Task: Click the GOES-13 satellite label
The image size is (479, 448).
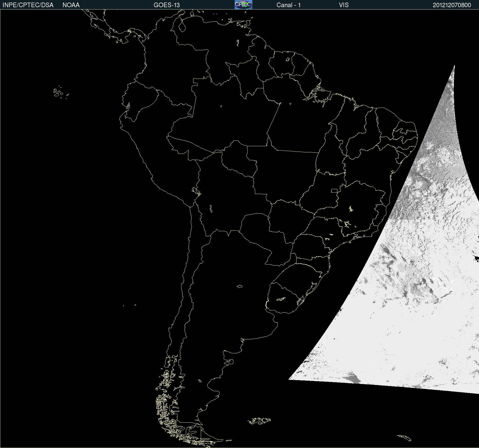Action: pyautogui.click(x=167, y=5)
